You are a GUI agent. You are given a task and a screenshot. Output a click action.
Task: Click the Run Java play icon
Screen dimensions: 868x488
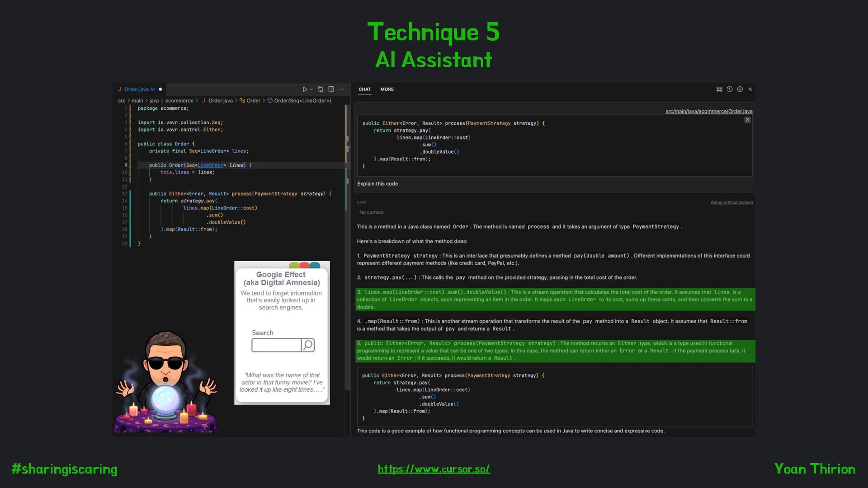pos(305,89)
